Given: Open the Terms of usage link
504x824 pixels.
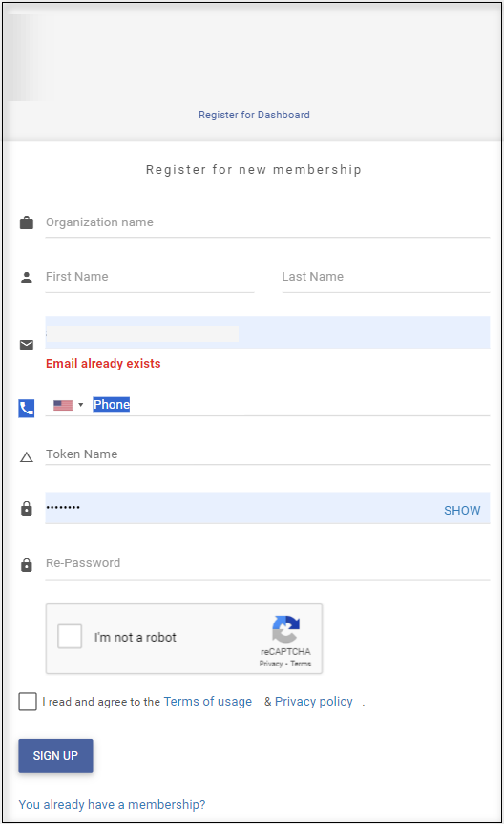Looking at the screenshot, I should pos(207,702).
